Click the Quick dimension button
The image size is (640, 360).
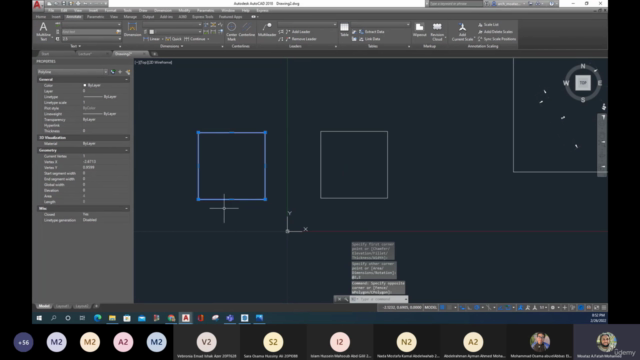click(x=173, y=39)
